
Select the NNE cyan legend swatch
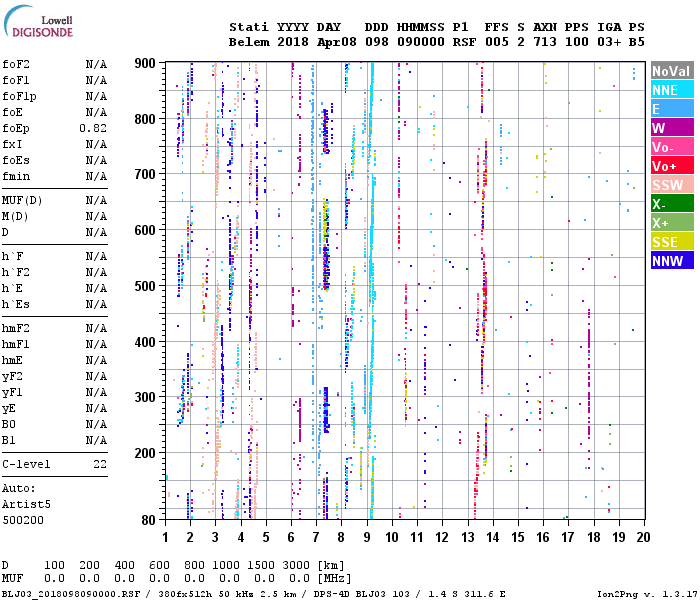coord(672,90)
